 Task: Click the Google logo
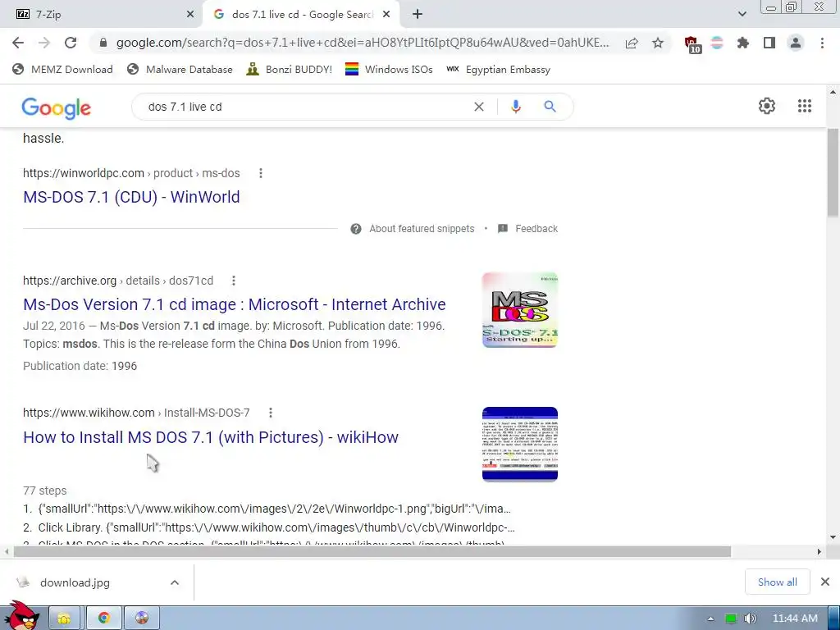[57, 107]
